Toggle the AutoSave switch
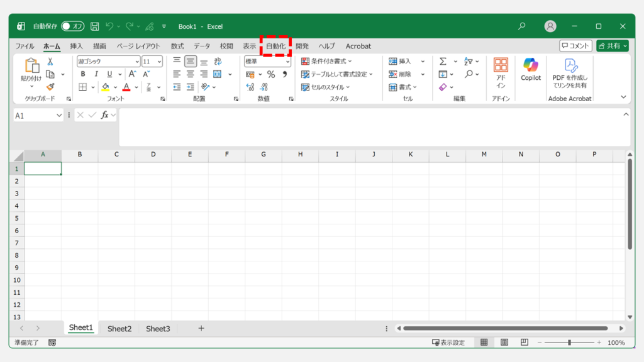 73,26
